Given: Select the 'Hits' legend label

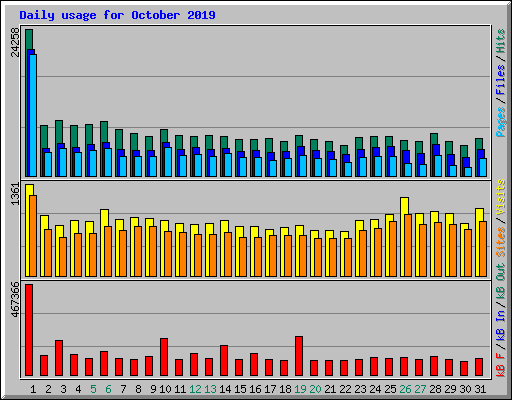Looking at the screenshot, I should pos(501,41).
